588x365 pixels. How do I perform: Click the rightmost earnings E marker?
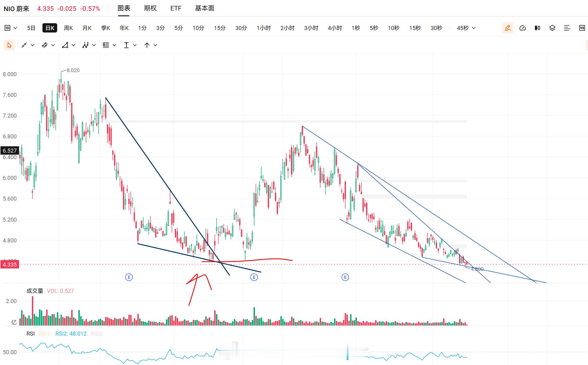(345, 277)
